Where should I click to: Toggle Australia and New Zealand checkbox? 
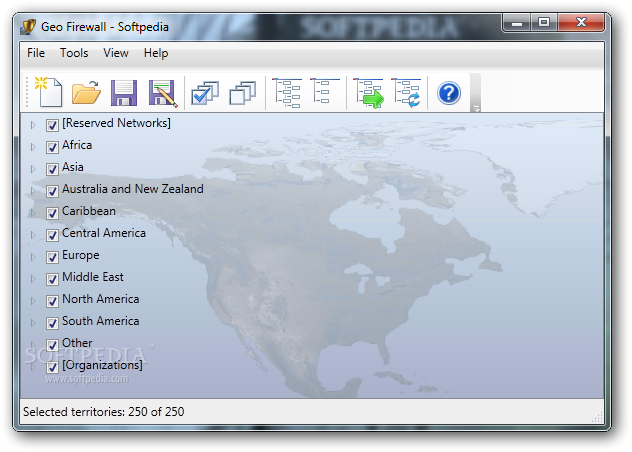tap(52, 191)
